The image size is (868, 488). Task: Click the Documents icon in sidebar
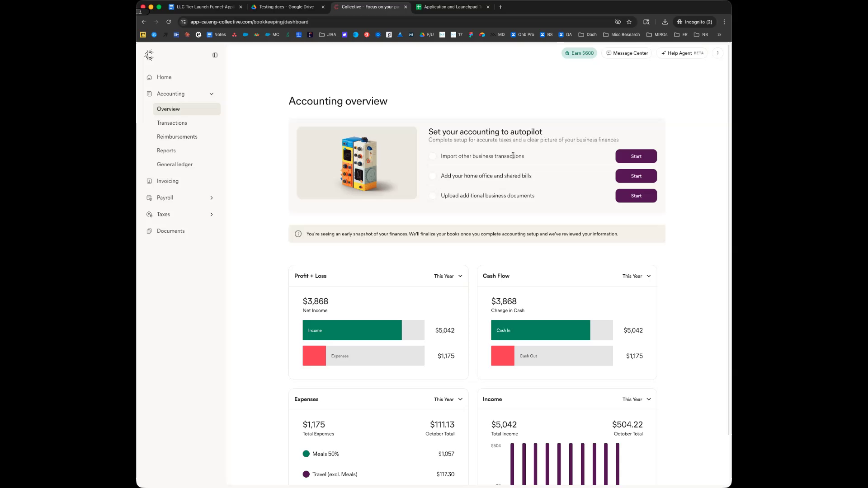(x=149, y=231)
